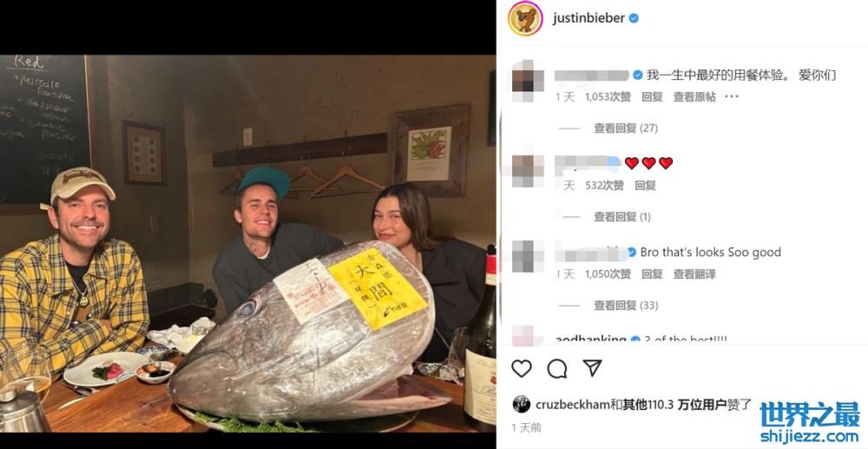This screenshot has height=449, width=868.
Task: Expand 查看回复 (33) replies
Action: pyautogui.click(x=626, y=305)
